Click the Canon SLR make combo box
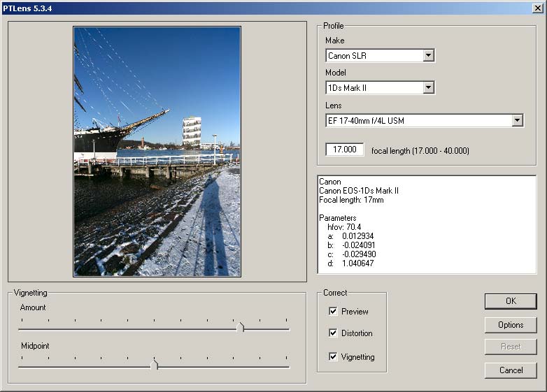The image size is (547, 392). [x=380, y=55]
